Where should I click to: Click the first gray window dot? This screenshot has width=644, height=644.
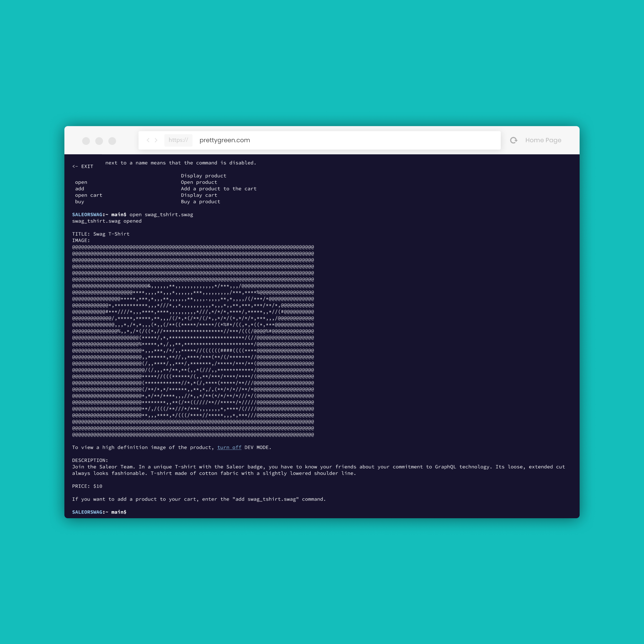(x=86, y=141)
